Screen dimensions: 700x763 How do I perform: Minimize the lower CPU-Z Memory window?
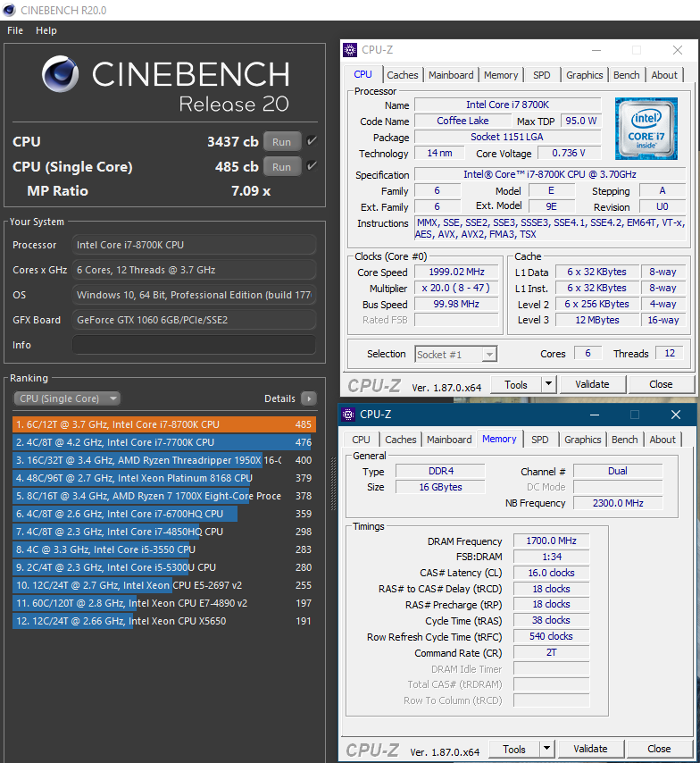(594, 415)
